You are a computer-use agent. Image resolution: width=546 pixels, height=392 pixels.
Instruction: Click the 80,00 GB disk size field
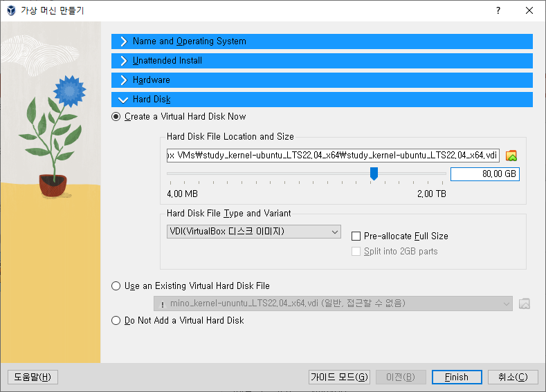tap(484, 174)
